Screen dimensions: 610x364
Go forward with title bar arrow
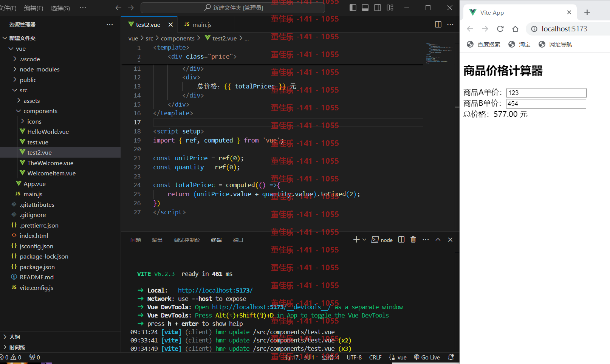131,8
